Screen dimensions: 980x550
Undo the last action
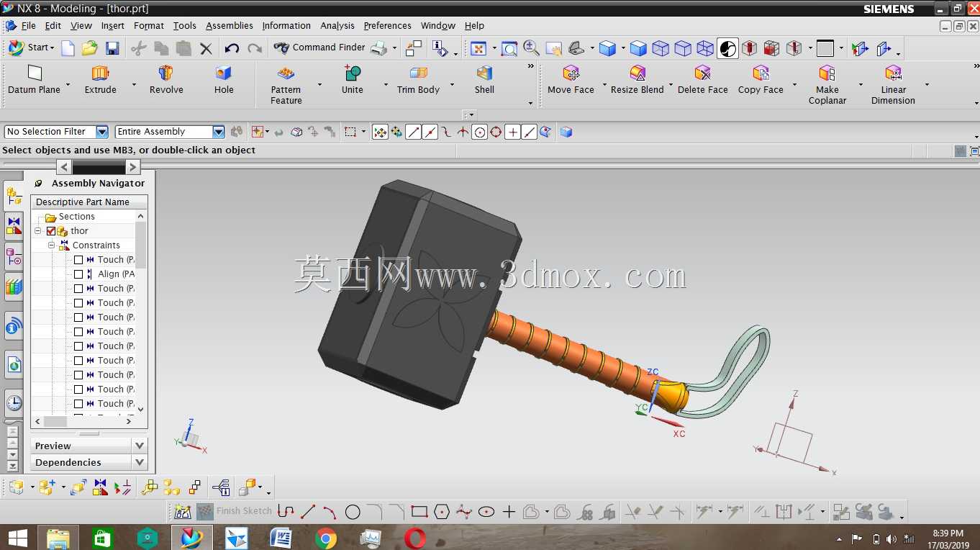pyautogui.click(x=232, y=48)
